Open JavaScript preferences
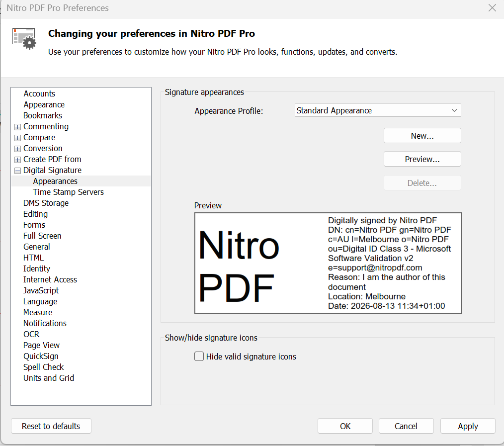This screenshot has width=504, height=446. point(41,290)
